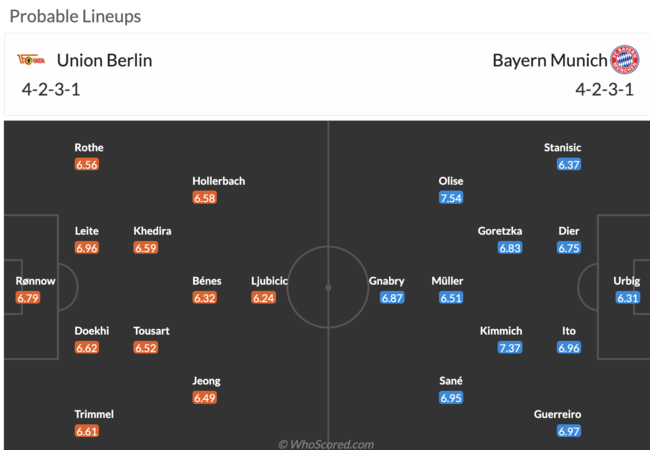This screenshot has height=450, width=650.
Task: Select player Trimmel on the pitch
Action: pyautogui.click(x=94, y=414)
